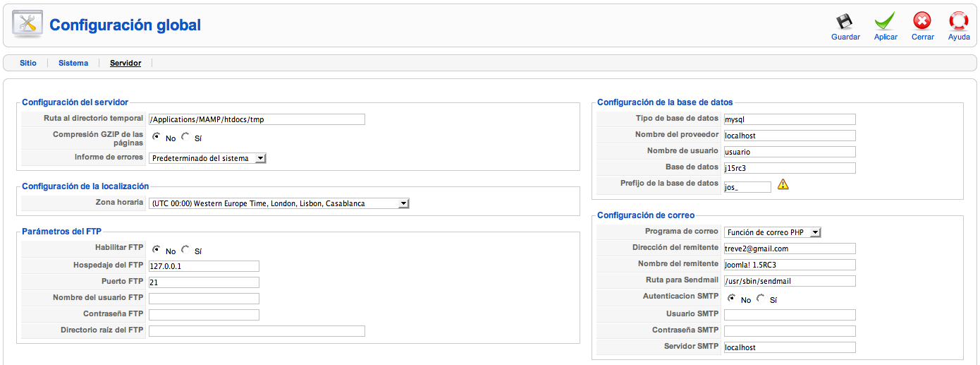Click the Guardar floppy disk icon
980x365 pixels.
(x=845, y=22)
